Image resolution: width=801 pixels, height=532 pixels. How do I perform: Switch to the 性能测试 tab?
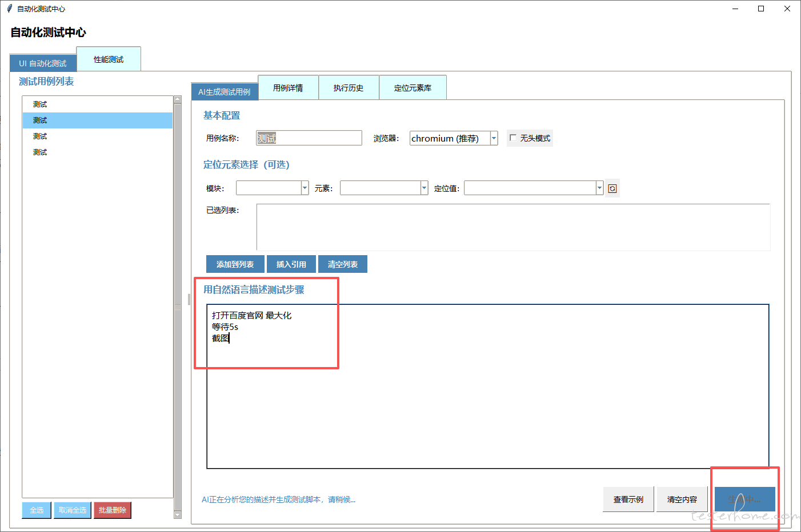(x=109, y=59)
